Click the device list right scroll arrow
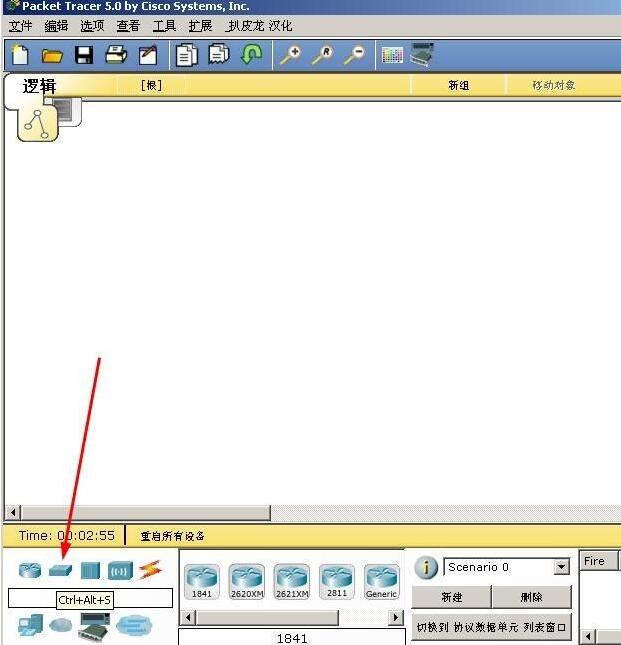The image size is (621, 645). [x=396, y=617]
